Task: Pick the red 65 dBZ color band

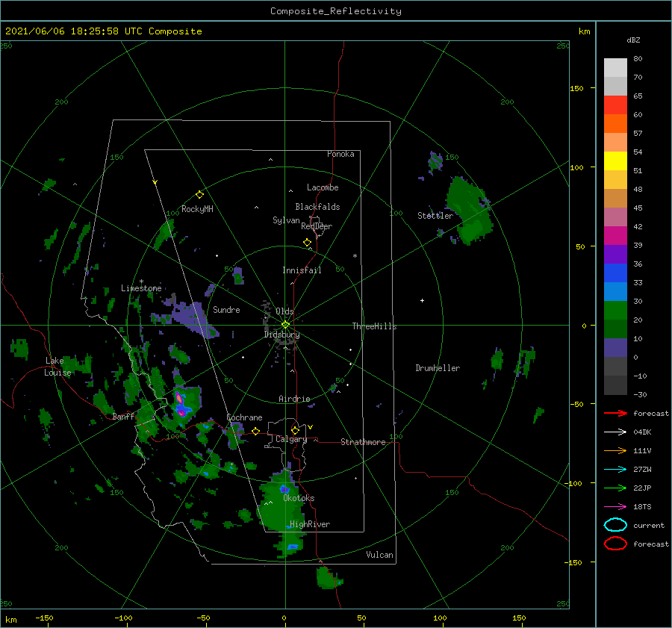Action: [x=615, y=105]
